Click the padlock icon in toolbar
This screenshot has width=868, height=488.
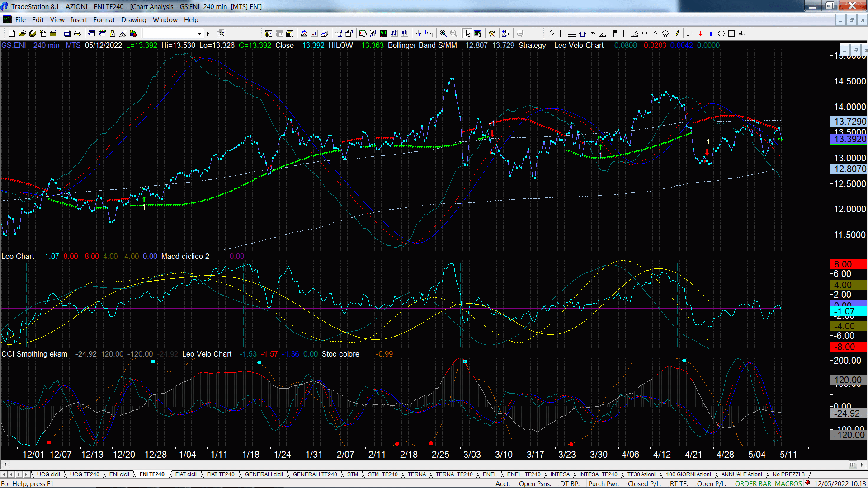[x=113, y=33]
